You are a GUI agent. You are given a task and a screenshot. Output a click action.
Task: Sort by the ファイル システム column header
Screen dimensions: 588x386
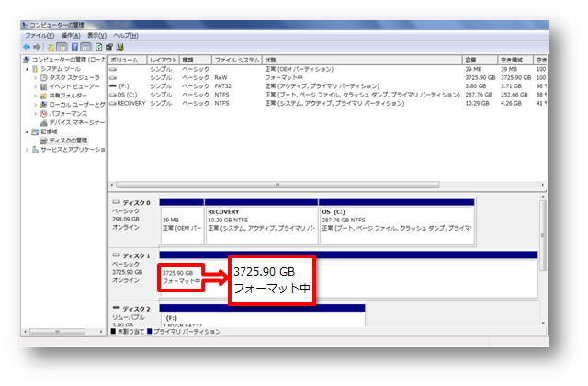pyautogui.click(x=237, y=60)
